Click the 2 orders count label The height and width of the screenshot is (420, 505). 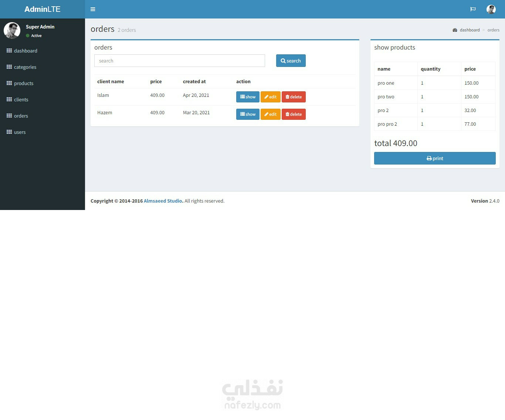[127, 30]
